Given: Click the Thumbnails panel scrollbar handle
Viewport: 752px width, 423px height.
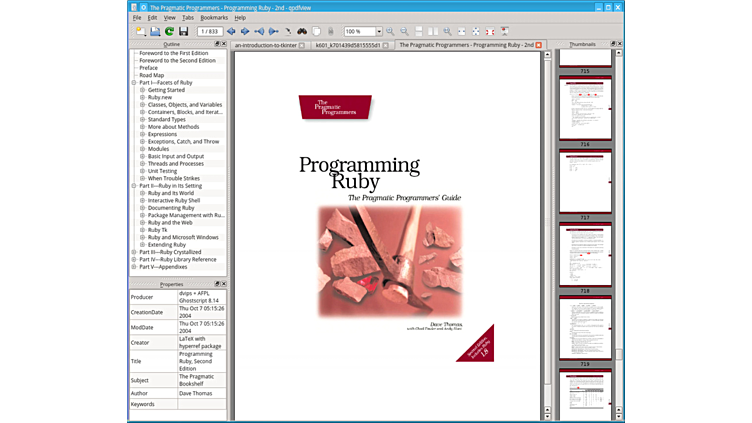Looking at the screenshot, I should coord(619,354).
